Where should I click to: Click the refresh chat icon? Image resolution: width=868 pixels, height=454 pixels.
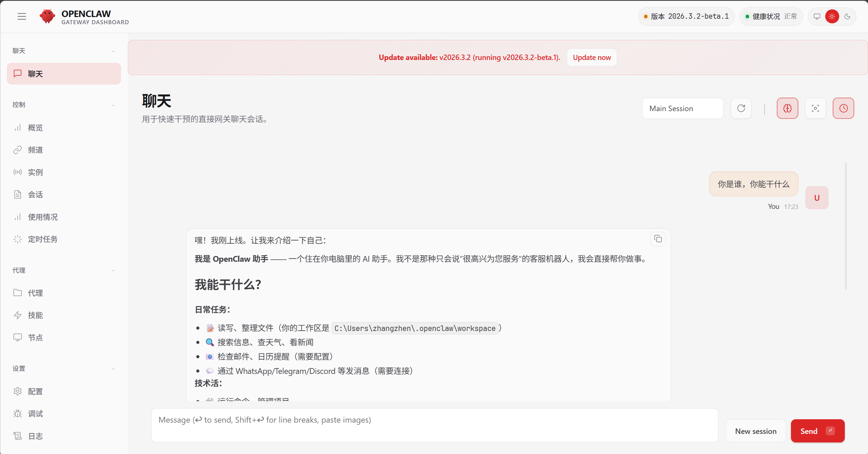pos(741,108)
